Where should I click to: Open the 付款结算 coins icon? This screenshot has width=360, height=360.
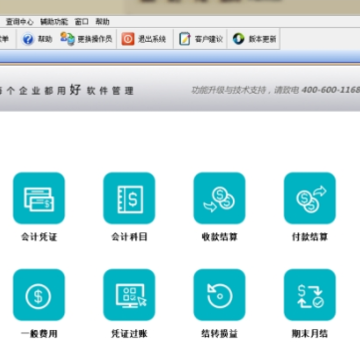click(x=310, y=198)
